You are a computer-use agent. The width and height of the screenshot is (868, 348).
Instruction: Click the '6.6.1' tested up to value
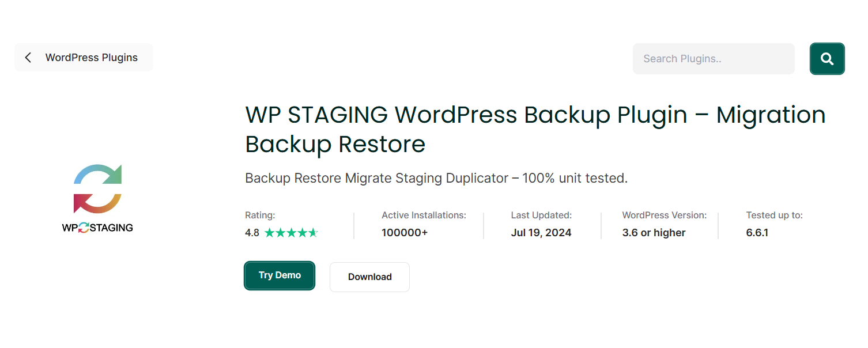757,233
